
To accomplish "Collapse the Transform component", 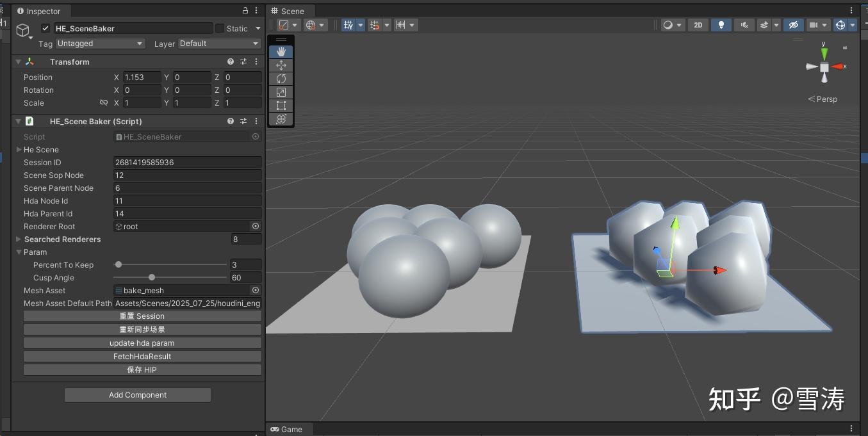I will click(18, 61).
